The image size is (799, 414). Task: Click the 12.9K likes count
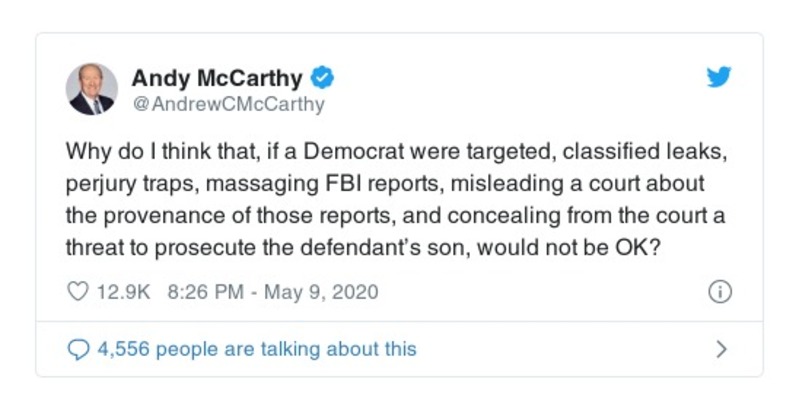click(x=122, y=292)
